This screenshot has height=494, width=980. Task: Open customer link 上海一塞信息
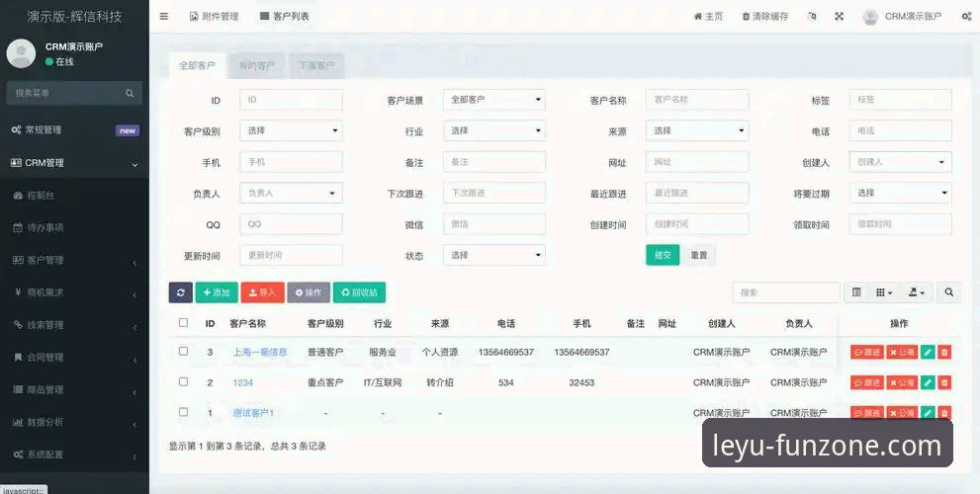[x=260, y=353]
